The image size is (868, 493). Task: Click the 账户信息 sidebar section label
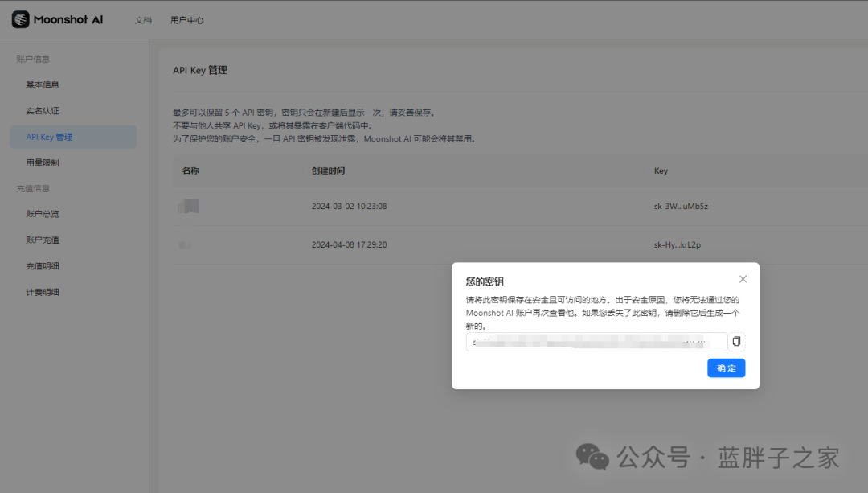point(33,59)
